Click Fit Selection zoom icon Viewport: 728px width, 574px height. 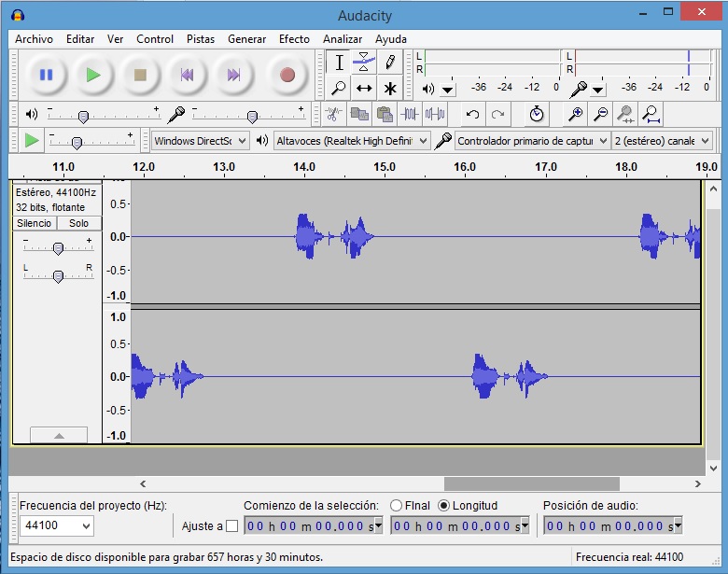(x=626, y=114)
